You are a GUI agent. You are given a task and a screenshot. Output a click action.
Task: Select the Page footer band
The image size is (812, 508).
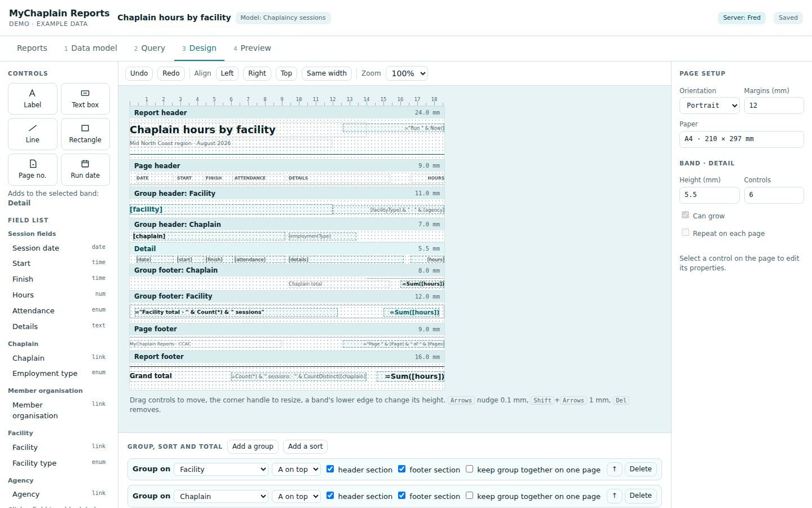point(287,329)
